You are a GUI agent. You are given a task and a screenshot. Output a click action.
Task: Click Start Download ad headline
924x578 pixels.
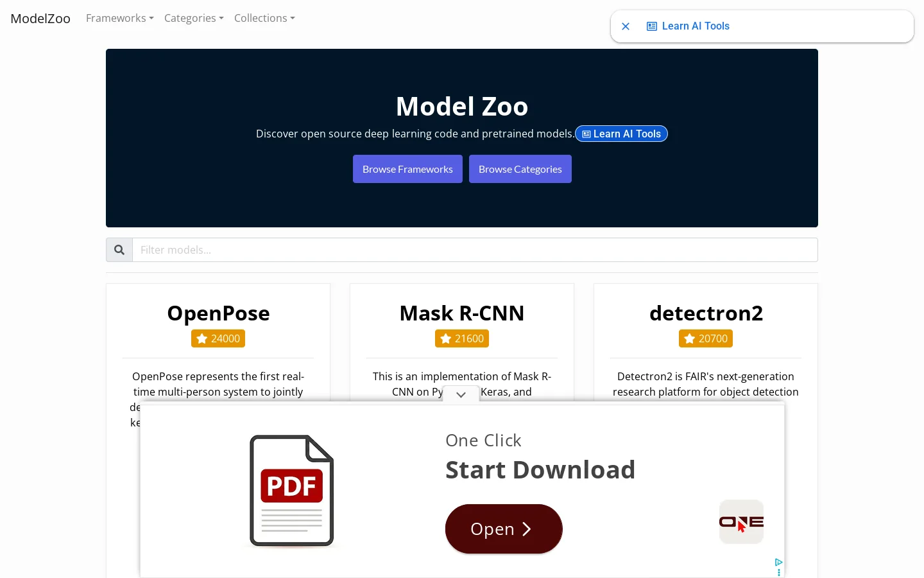[540, 470]
